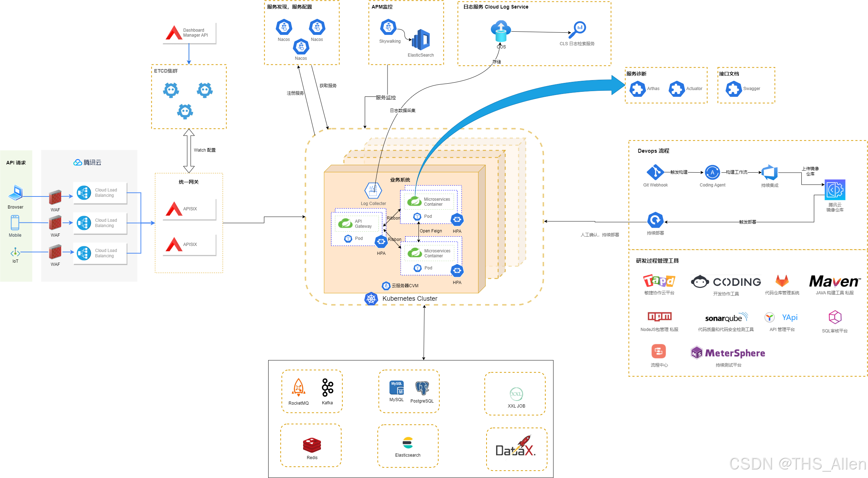Select the Coding Agent icon
The image size is (868, 478).
(x=712, y=173)
